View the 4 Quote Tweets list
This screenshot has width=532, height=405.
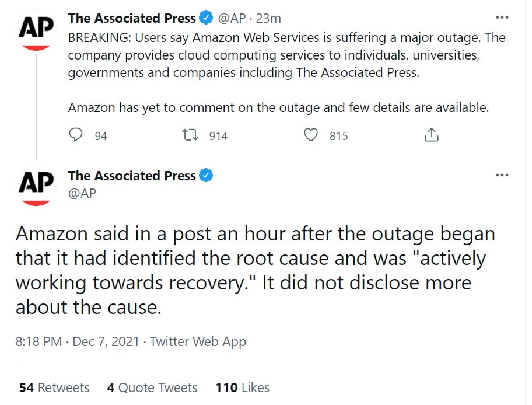[152, 387]
